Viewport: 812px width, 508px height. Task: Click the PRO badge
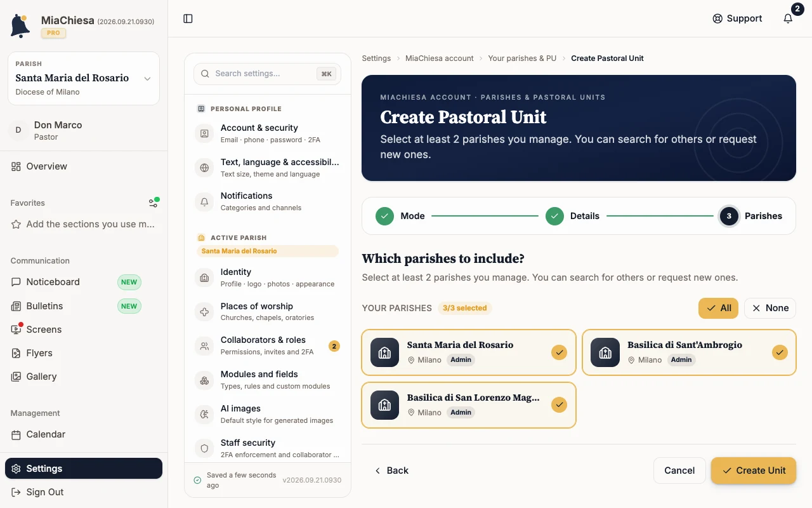tap(54, 33)
